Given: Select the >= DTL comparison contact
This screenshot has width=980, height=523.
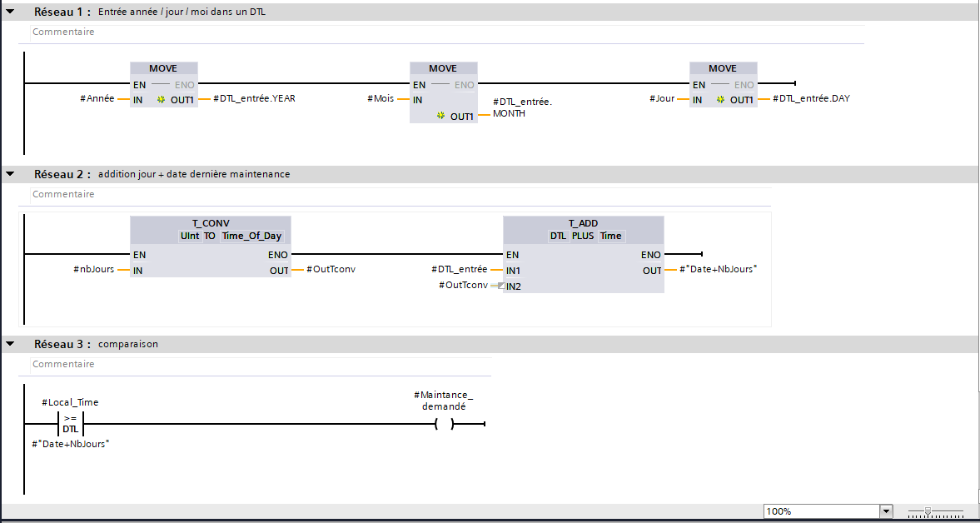Looking at the screenshot, I should point(71,424).
